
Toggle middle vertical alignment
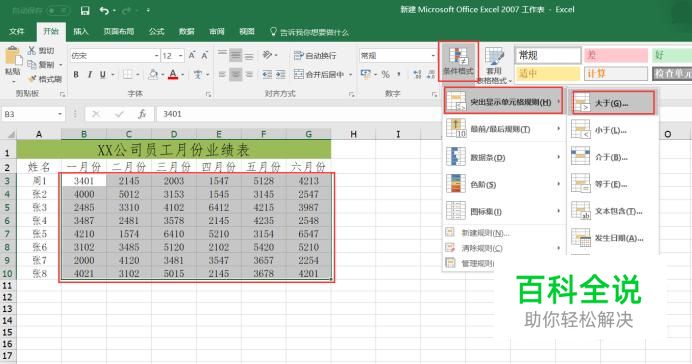click(x=236, y=56)
